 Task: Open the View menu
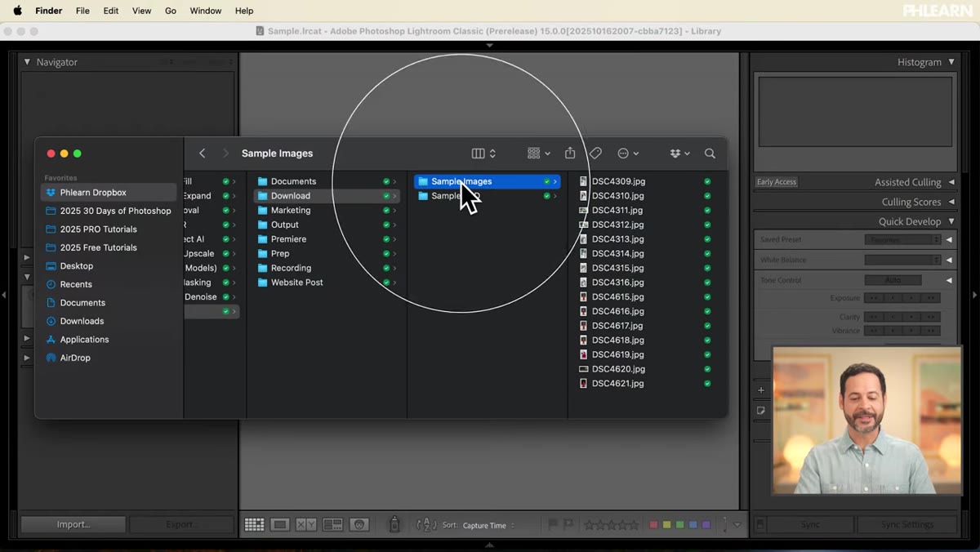coord(142,11)
